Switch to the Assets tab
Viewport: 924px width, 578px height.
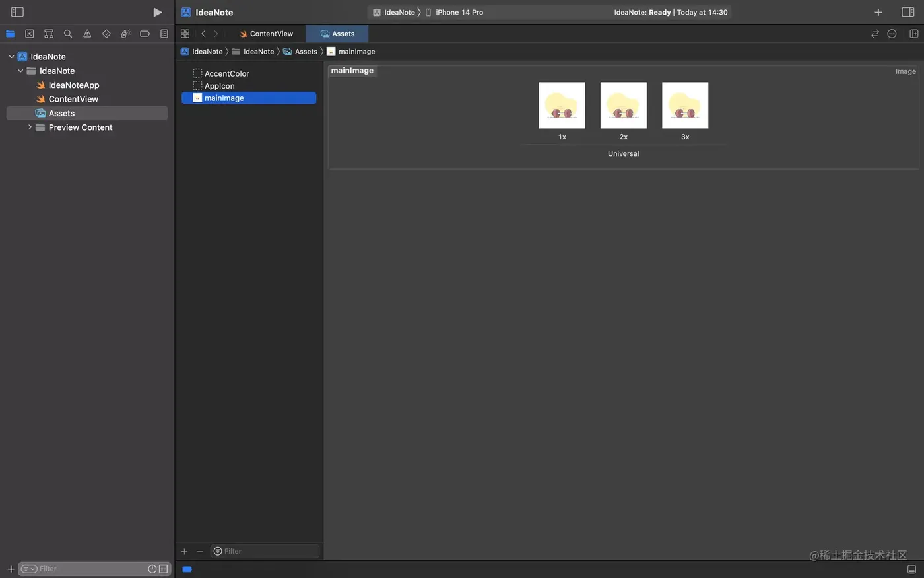pos(337,34)
